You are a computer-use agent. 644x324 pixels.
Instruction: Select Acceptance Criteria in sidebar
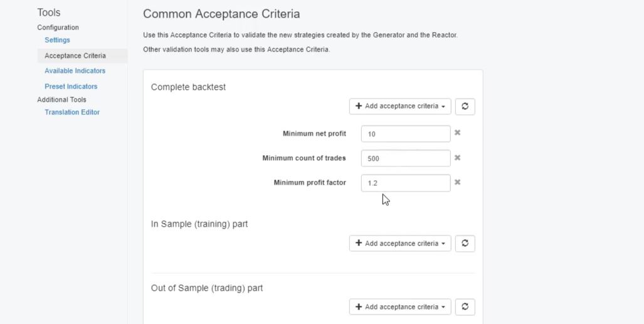pyautogui.click(x=75, y=56)
